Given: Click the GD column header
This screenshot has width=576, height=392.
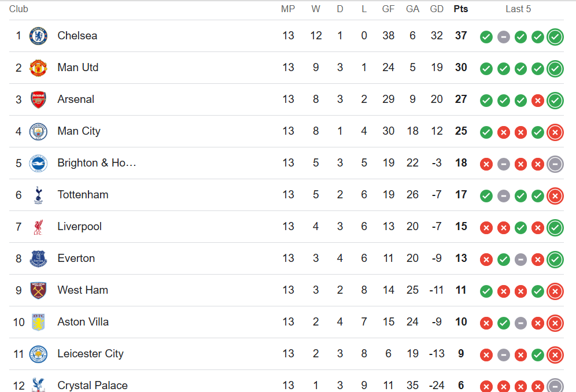Looking at the screenshot, I should (x=437, y=9).
